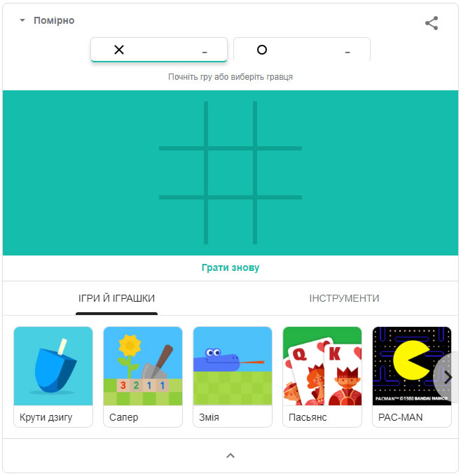Open the Пасьянс solitaire game

pos(322,377)
